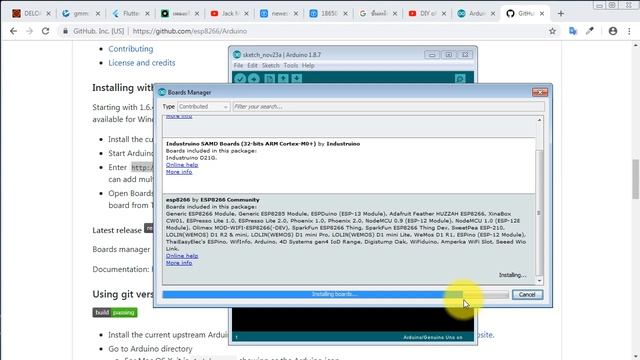Viewport: 640px width, 360px height.
Task: Click the Installing boards progress bar
Action: (336, 294)
